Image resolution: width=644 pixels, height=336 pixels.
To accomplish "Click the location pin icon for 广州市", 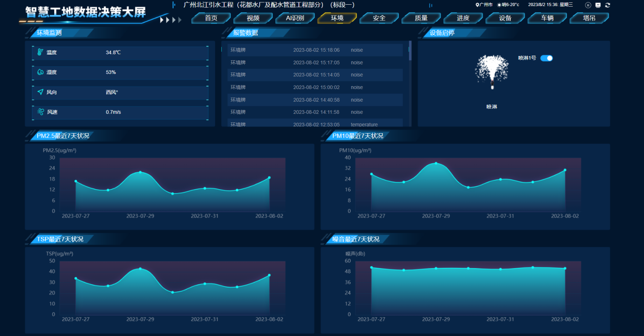I will point(477,5).
